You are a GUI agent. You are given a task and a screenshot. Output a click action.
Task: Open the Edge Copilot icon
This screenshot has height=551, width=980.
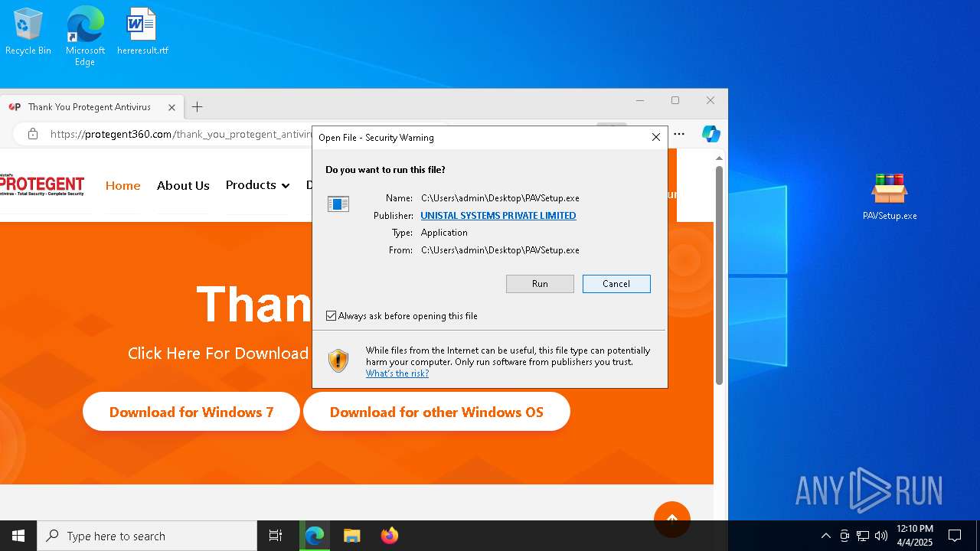tap(710, 134)
